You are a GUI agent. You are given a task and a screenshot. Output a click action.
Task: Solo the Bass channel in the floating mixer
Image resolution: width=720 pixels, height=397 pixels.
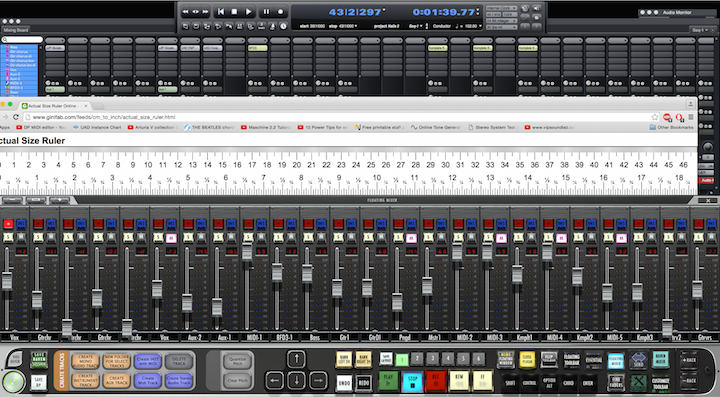(x=309, y=237)
